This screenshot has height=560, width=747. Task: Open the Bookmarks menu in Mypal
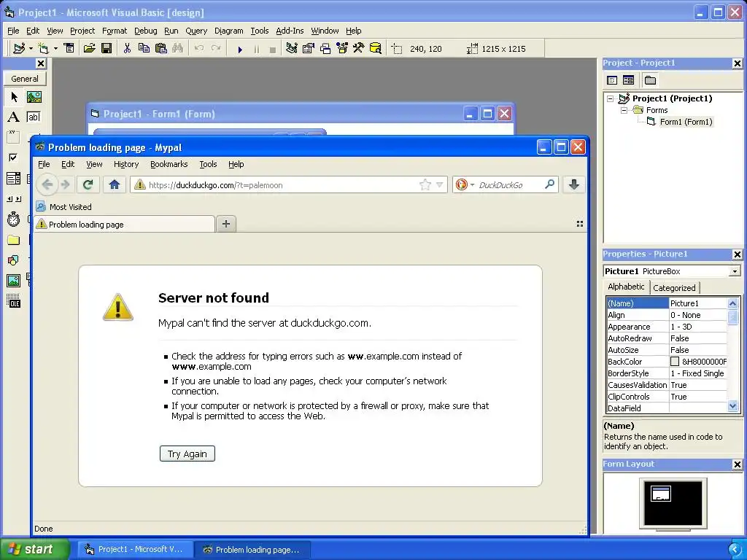point(169,164)
